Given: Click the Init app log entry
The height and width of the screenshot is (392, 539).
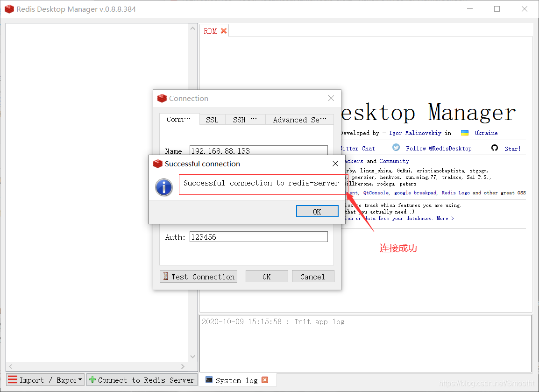Looking at the screenshot, I should point(273,322).
